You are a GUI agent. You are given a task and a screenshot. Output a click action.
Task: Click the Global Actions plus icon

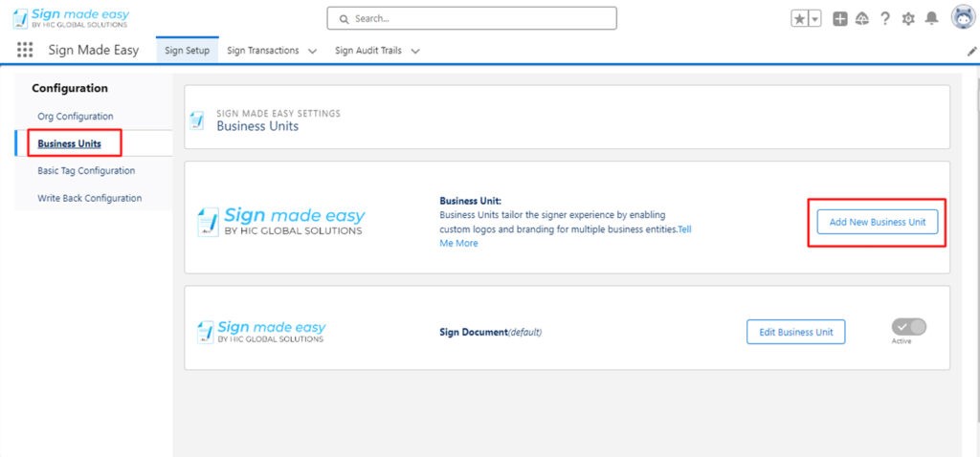840,19
